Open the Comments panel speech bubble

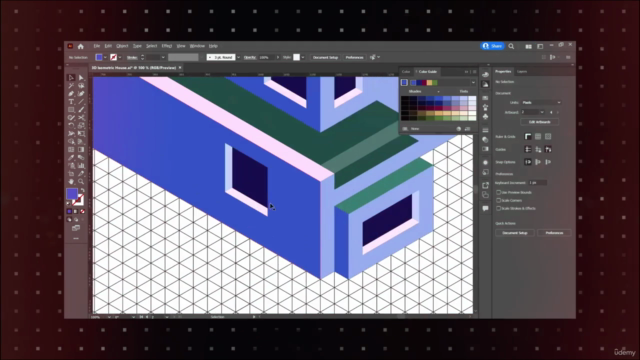[x=485, y=208]
